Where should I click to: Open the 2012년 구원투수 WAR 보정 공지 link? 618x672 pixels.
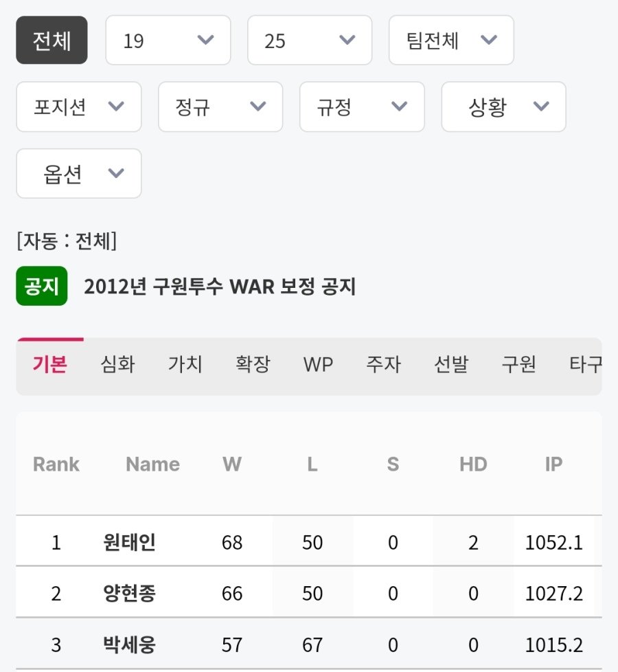220,287
